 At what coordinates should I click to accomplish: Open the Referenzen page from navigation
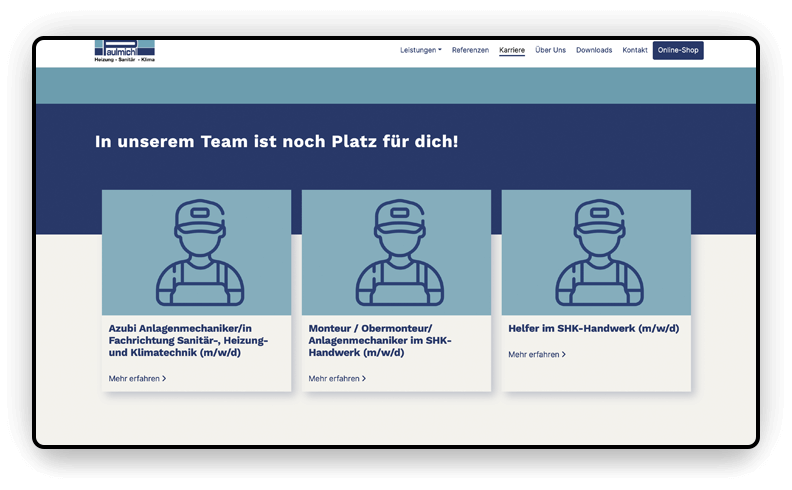[470, 50]
